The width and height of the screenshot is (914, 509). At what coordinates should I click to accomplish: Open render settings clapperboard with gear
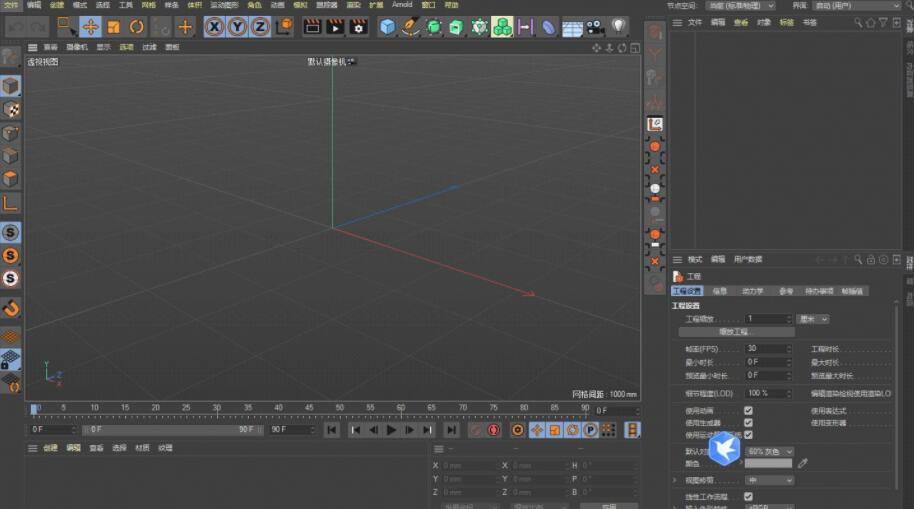click(358, 27)
